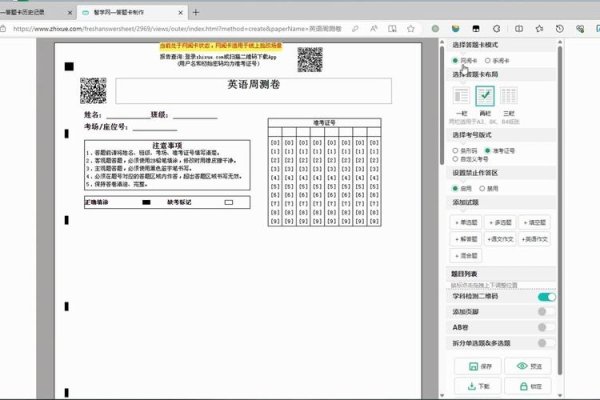Image resolution: width=600 pixels, height=400 pixels.
Task: Add page to favorites star icon
Action: pyautogui.click(x=411, y=29)
